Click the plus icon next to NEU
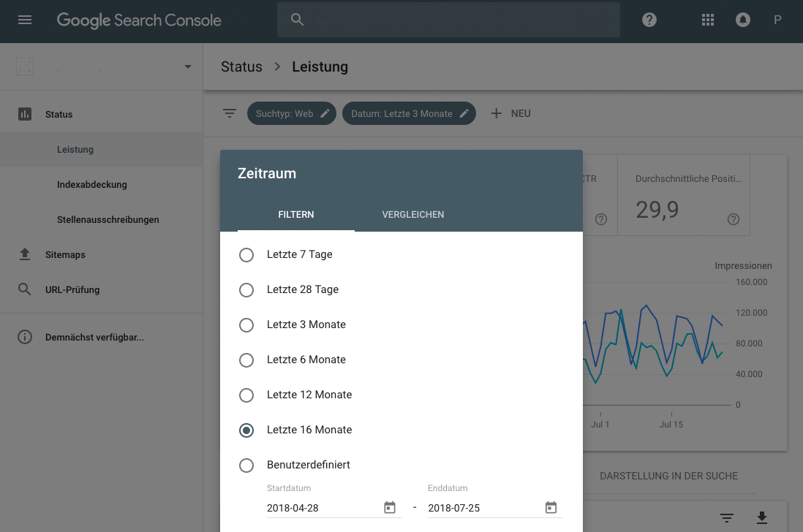 coord(497,113)
